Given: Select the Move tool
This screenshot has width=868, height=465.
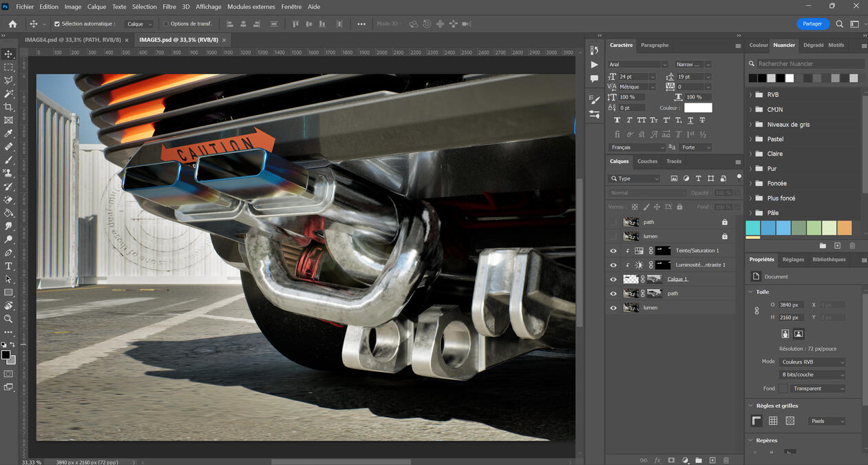Looking at the screenshot, I should point(8,53).
